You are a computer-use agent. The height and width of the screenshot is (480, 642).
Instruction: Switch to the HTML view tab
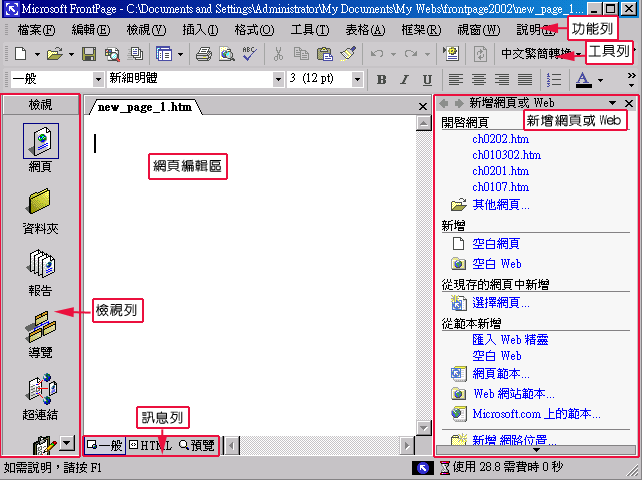(150, 445)
